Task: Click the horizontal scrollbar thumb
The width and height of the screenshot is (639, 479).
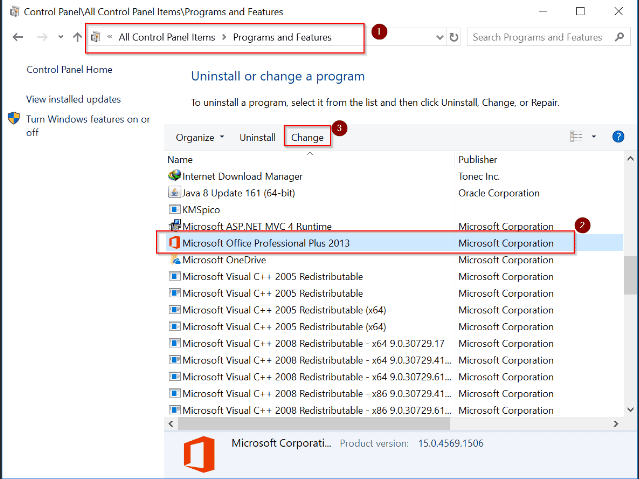Action: (x=314, y=424)
